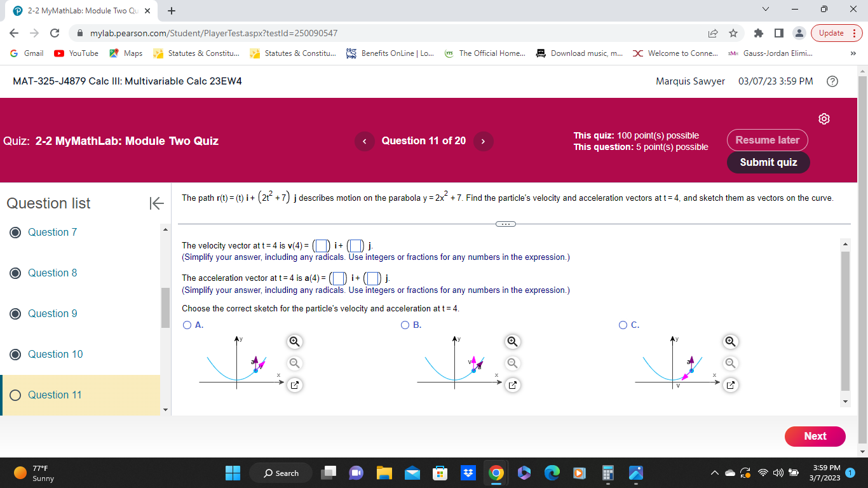This screenshot has width=868, height=488.
Task: Click the Resume later button
Action: (767, 140)
